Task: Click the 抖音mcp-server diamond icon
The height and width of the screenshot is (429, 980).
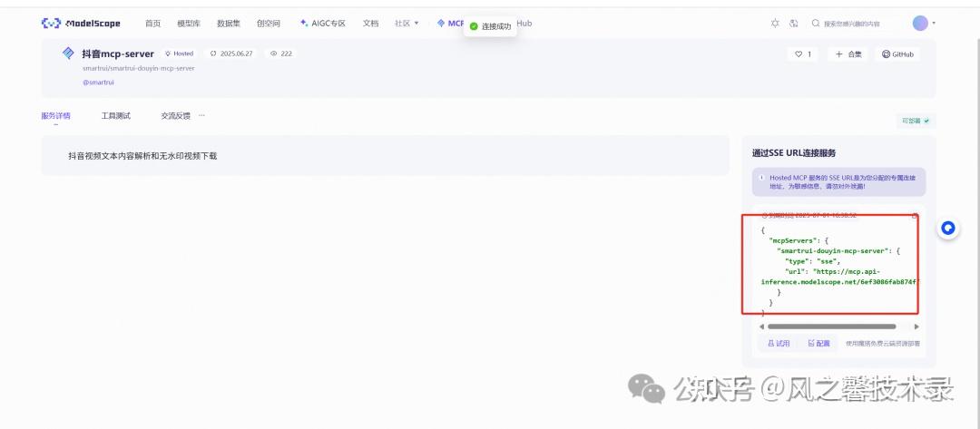Action: [x=68, y=54]
